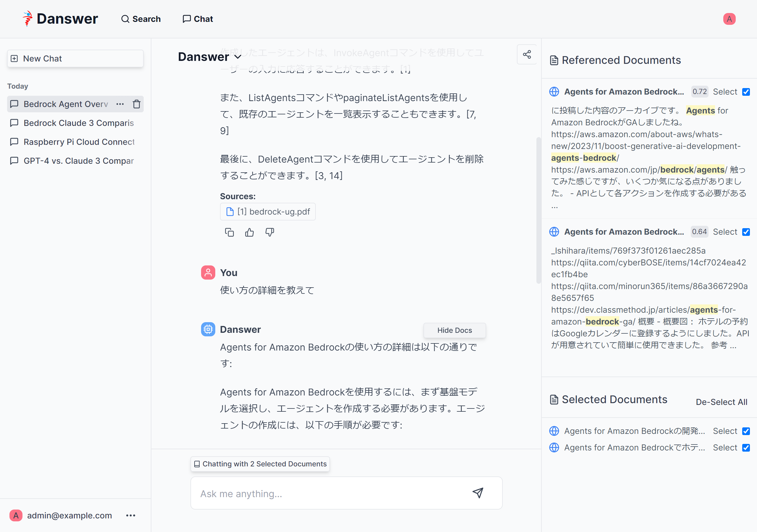
Task: Click the share chat icon
Action: [x=527, y=54]
